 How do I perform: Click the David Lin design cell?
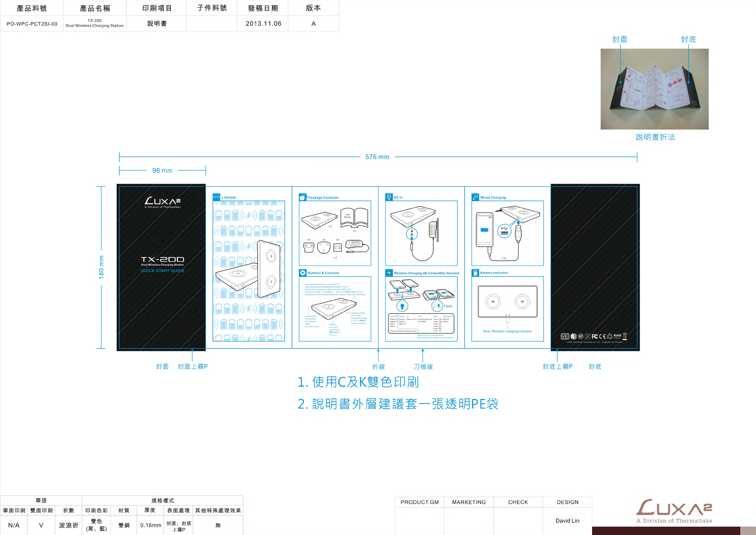click(567, 521)
